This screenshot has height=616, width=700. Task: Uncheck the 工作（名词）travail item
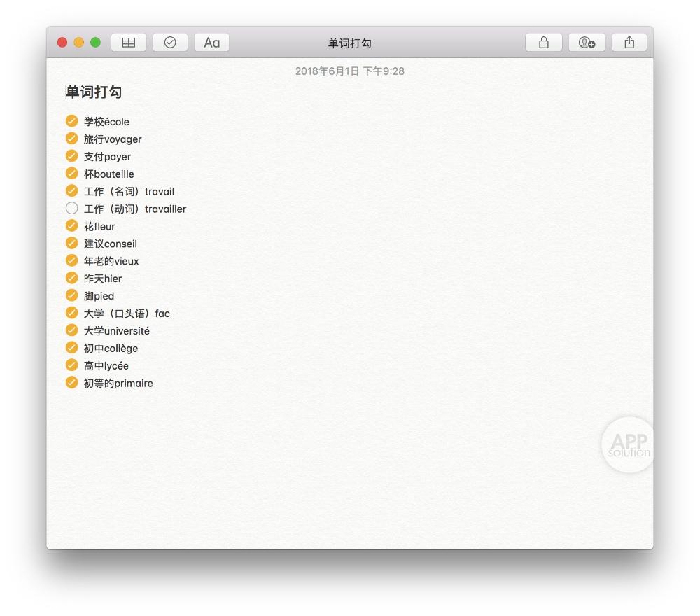(x=72, y=190)
